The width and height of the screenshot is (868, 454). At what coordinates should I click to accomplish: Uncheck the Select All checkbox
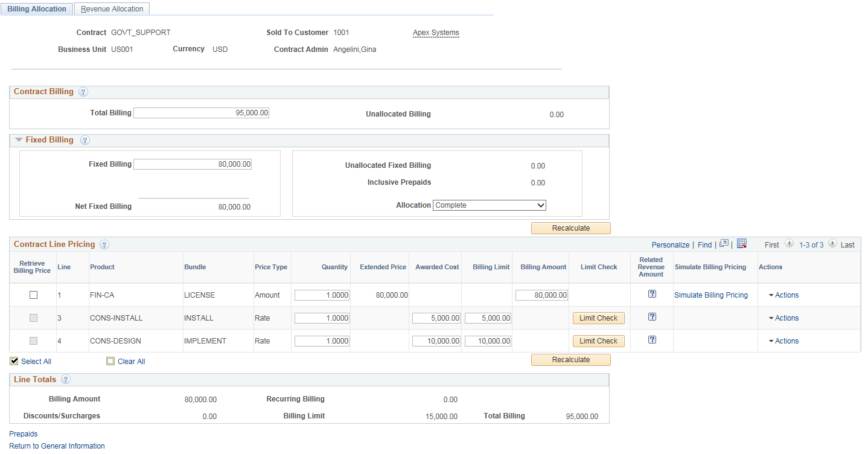[14, 360]
